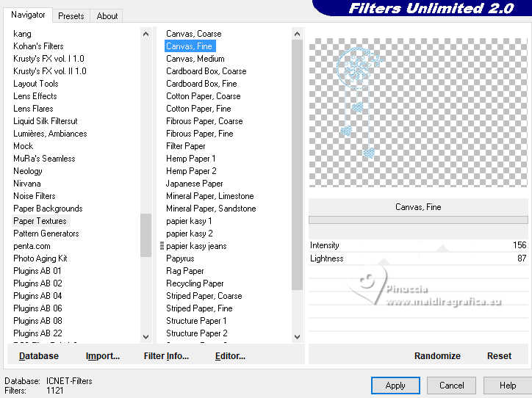The height and width of the screenshot is (398, 532).
Task: Choose Cardboard Box, Coarse filter
Action: [x=206, y=71]
